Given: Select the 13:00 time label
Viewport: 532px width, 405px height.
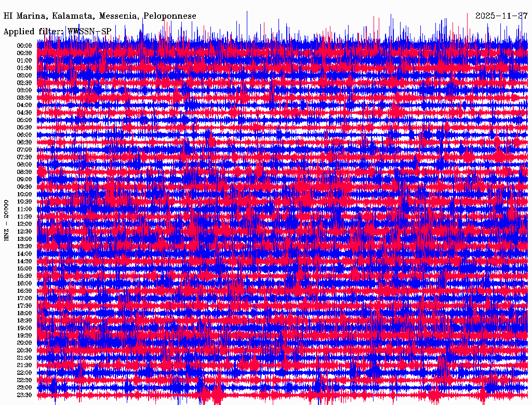Looking at the screenshot, I should coord(24,239).
